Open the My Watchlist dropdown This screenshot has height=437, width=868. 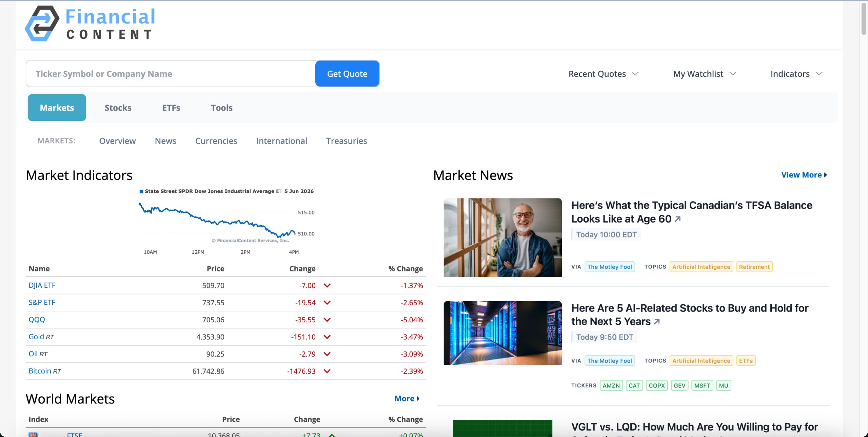(x=705, y=74)
